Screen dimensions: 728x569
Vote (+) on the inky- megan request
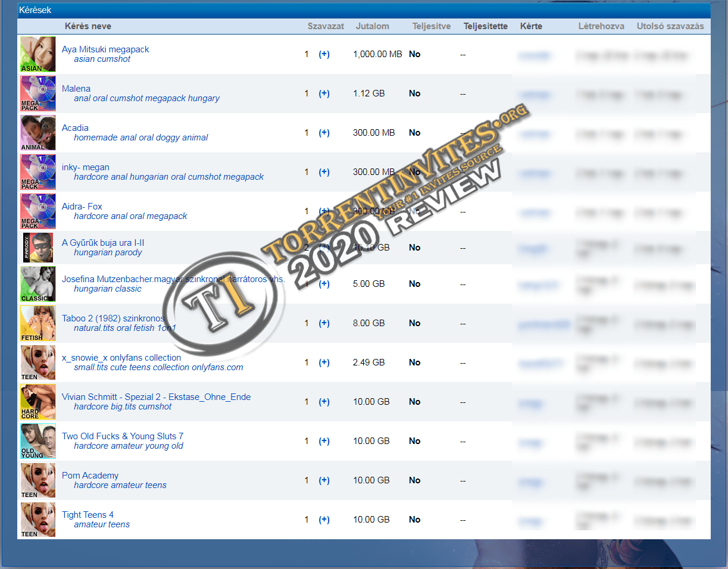click(x=324, y=172)
